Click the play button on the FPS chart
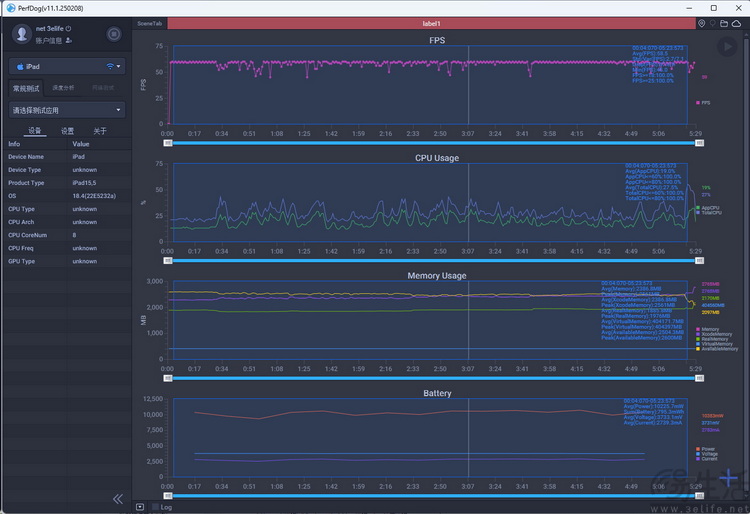The image size is (750, 514). pos(727,46)
